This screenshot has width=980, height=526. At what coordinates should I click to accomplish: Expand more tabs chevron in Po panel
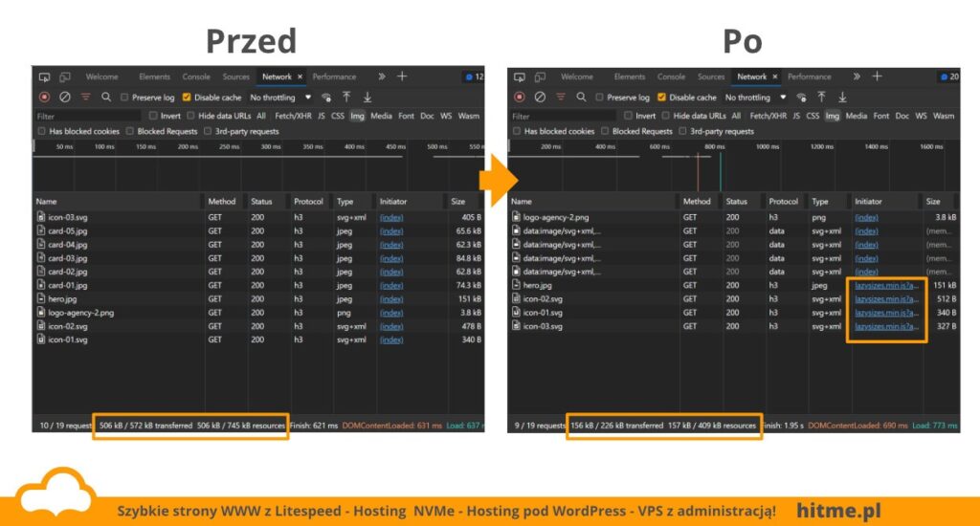(x=857, y=77)
